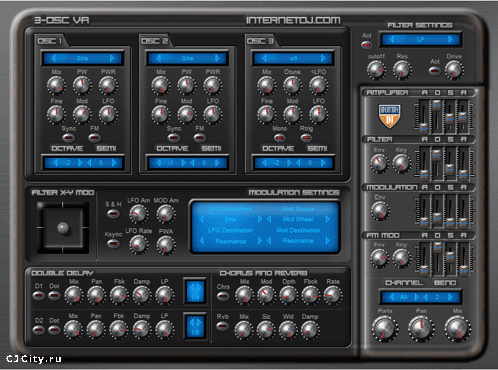Click the filter Res knob

tap(402, 70)
